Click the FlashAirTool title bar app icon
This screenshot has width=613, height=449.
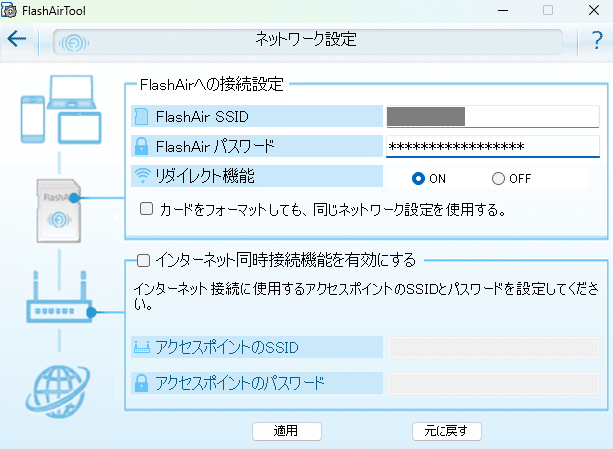click(x=9, y=10)
